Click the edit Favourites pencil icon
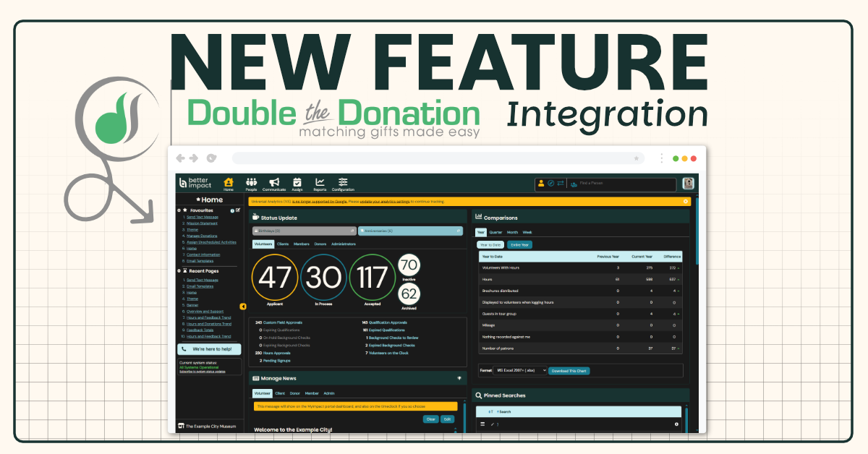This screenshot has width=868, height=454. (238, 210)
